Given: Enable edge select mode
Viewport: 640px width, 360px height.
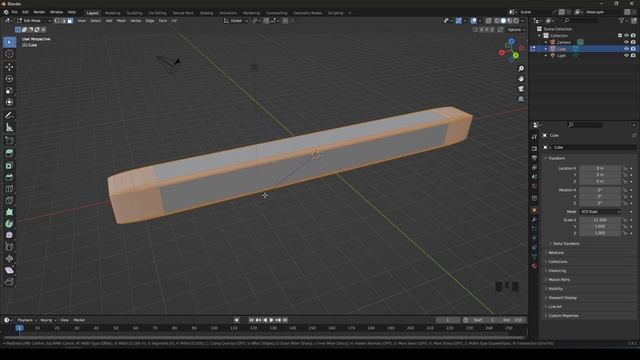Looking at the screenshot, I should pos(64,20).
